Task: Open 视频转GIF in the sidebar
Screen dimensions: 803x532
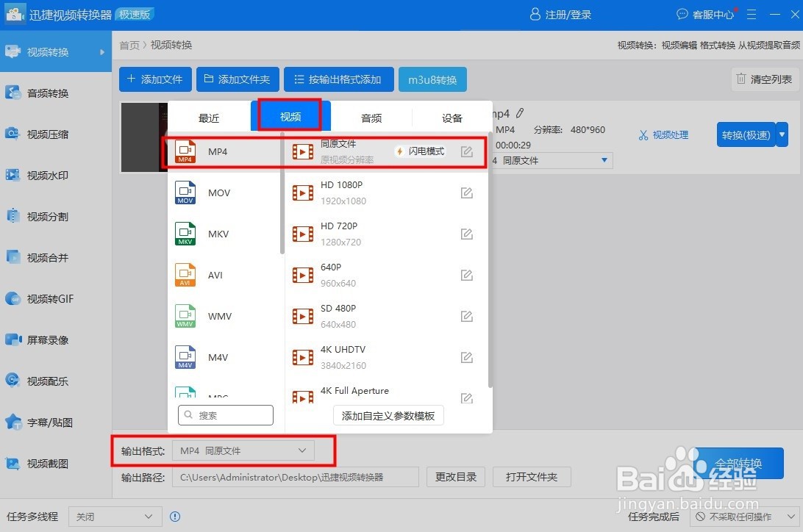Action: 55,299
